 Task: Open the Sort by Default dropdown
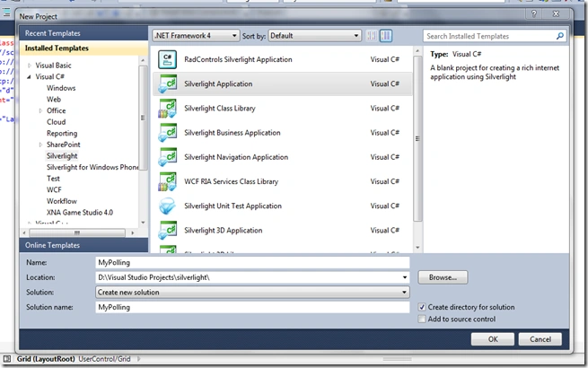[314, 36]
